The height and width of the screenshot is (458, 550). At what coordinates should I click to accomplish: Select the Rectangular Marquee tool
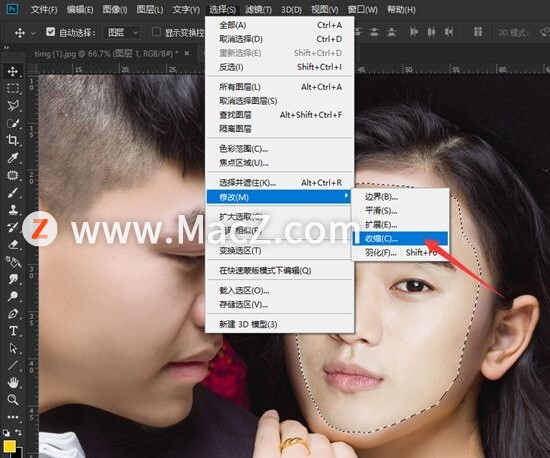click(13, 88)
